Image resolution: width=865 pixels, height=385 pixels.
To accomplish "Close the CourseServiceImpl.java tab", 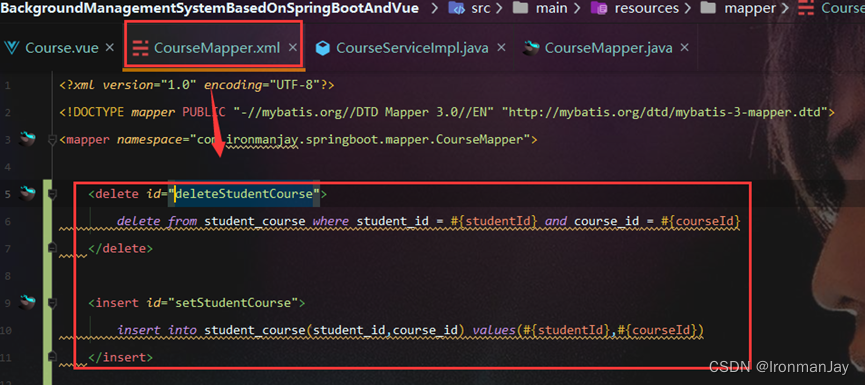I will click(x=501, y=47).
